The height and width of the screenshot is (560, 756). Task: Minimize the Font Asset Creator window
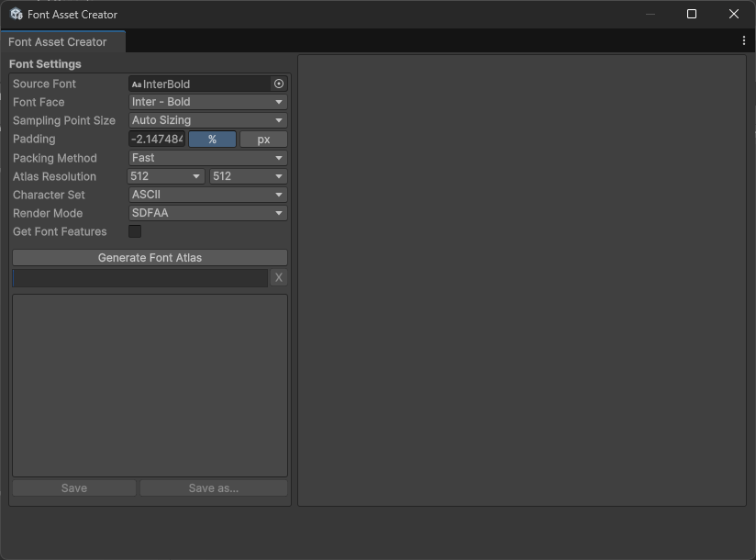[650, 14]
